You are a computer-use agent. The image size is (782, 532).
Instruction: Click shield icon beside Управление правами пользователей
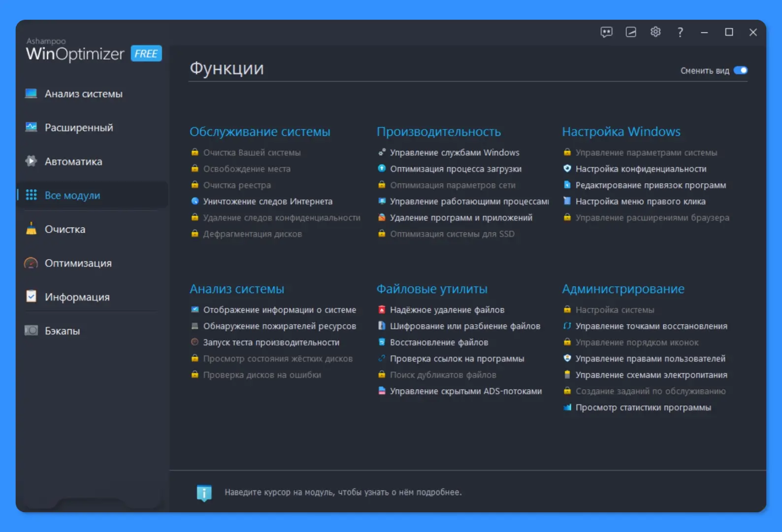click(567, 358)
